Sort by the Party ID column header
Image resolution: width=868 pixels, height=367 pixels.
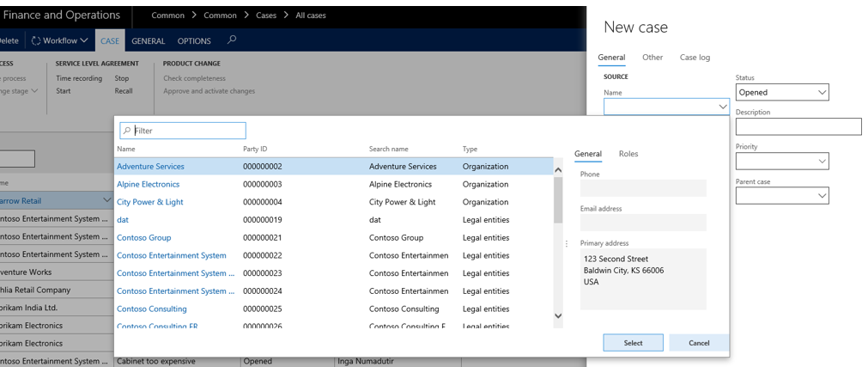pyautogui.click(x=255, y=149)
